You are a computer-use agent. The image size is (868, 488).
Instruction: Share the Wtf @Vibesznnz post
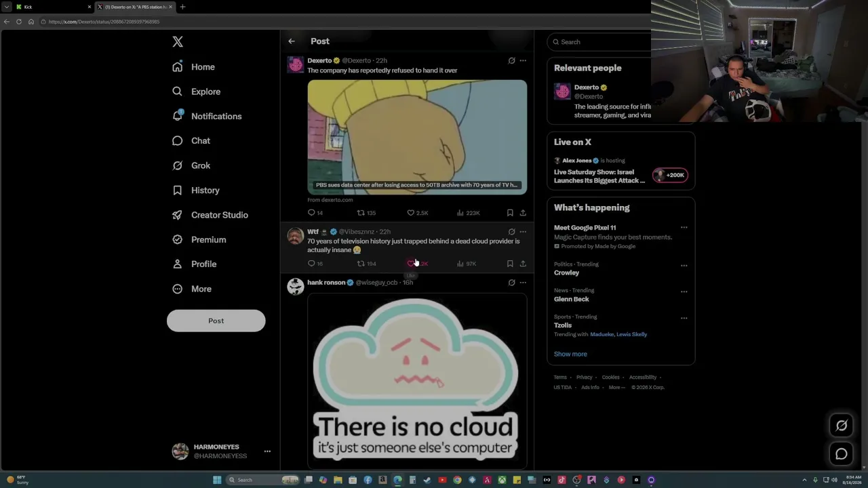pos(523,264)
